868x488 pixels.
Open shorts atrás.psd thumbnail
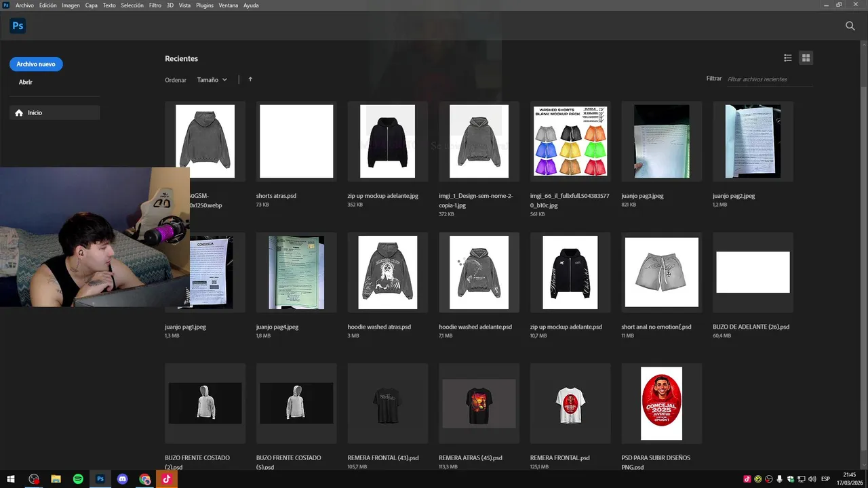pyautogui.click(x=296, y=141)
